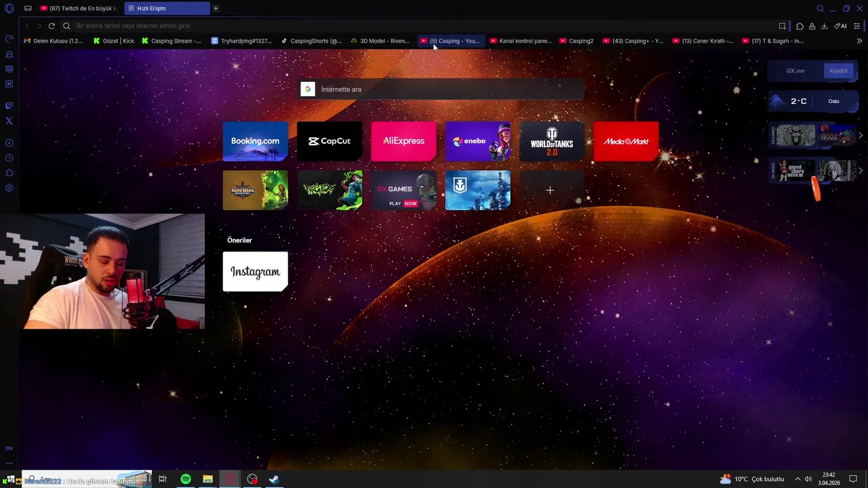Open the Easy Setup sliders icon
Screen dimensions: 868x488
[x=857, y=26]
